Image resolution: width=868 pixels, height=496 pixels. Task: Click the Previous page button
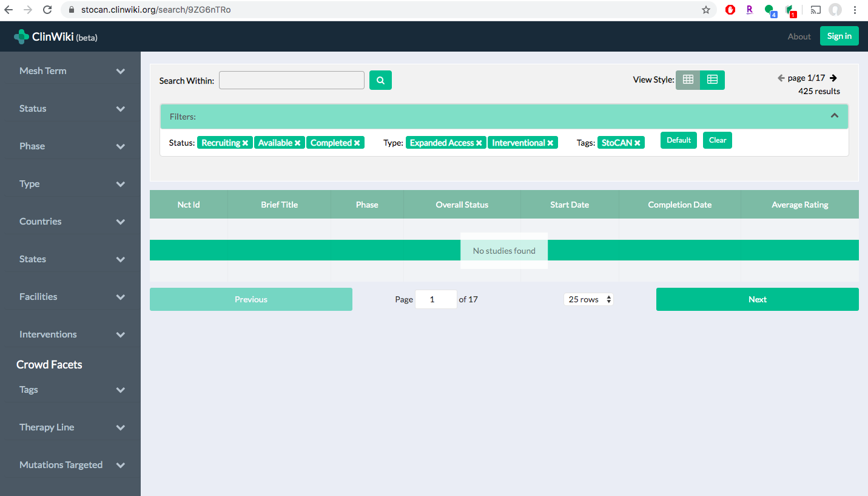coord(251,299)
